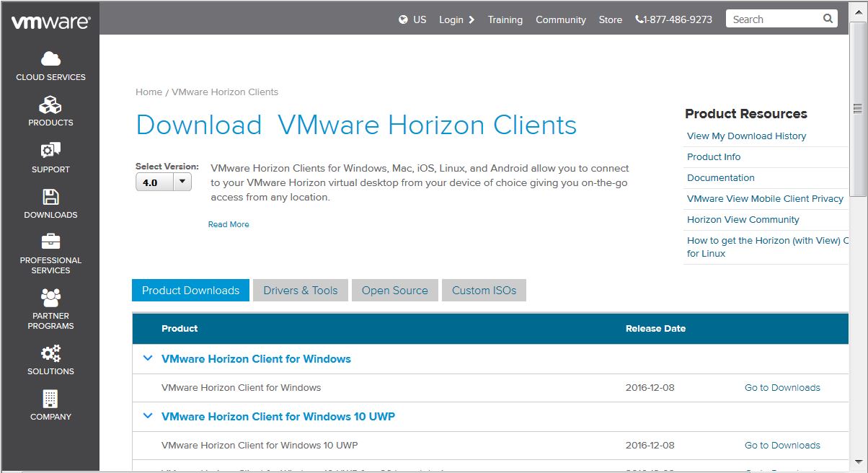Open the Store link
868x473 pixels.
click(610, 19)
